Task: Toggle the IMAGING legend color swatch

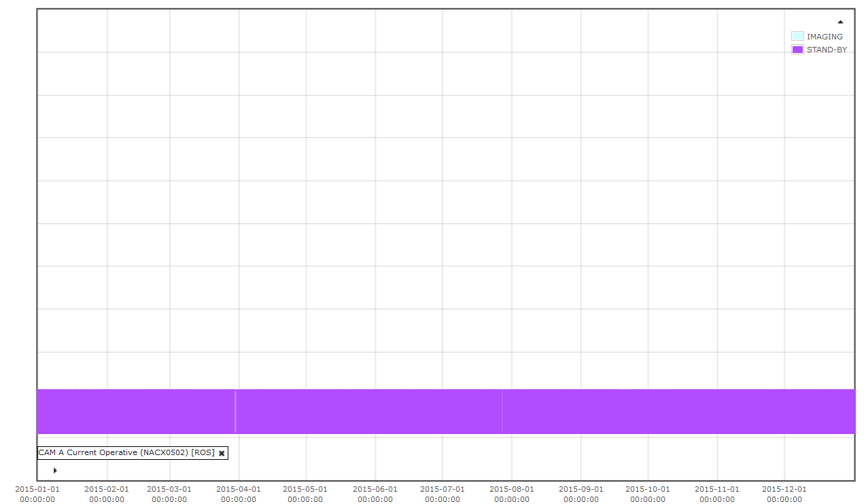Action: coord(797,37)
